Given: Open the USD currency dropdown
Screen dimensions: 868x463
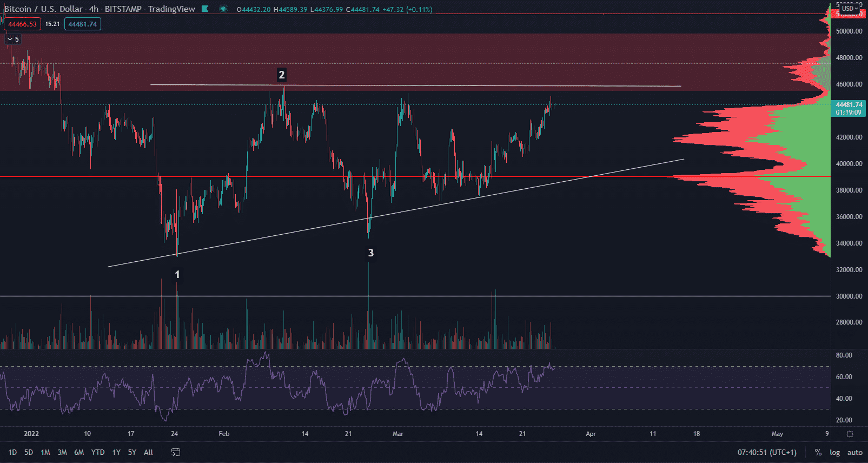Looking at the screenshot, I should tap(850, 8).
